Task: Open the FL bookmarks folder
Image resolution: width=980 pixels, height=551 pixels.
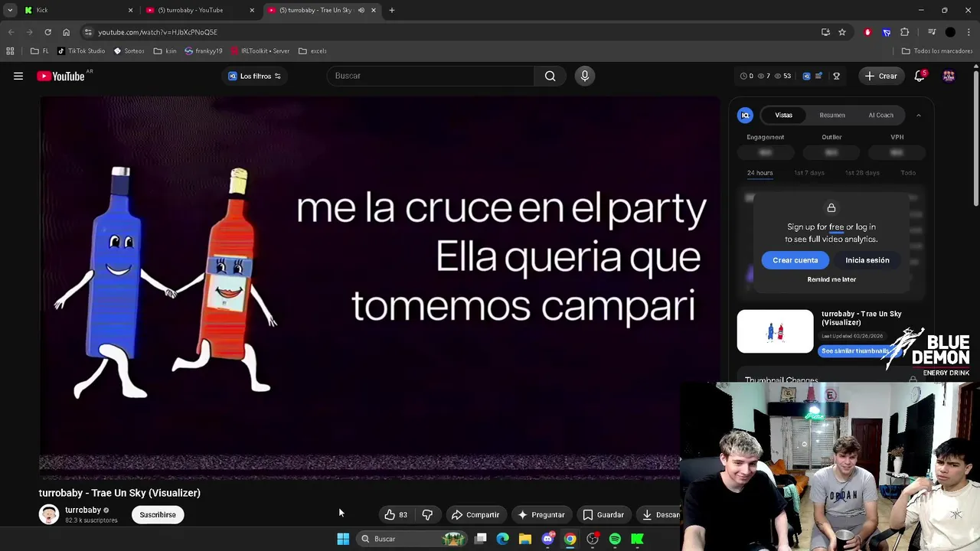Action: click(x=39, y=51)
